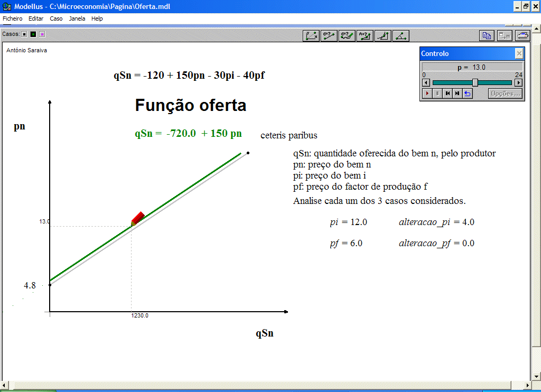This screenshot has height=392, width=541.
Task: Click the Opções... button
Action: coord(505,94)
